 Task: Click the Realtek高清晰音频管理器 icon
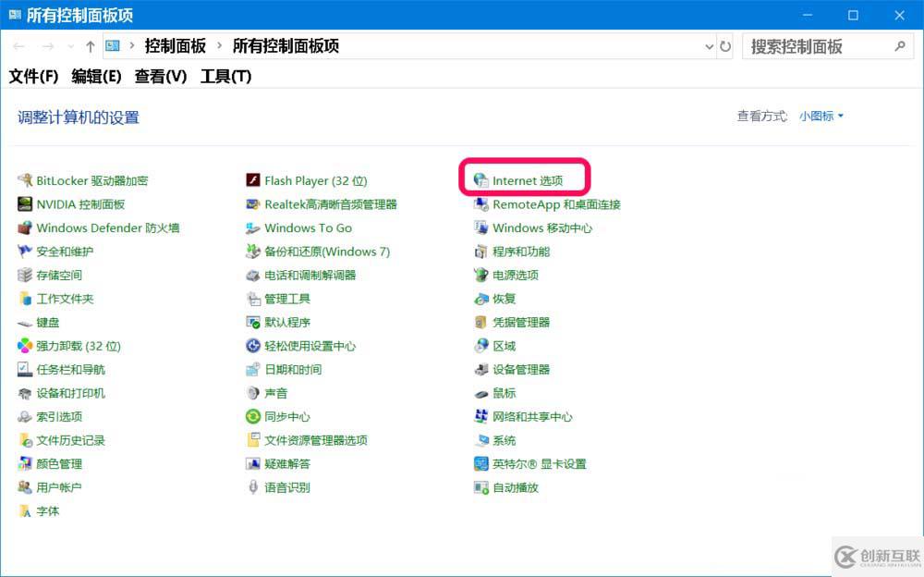click(253, 204)
